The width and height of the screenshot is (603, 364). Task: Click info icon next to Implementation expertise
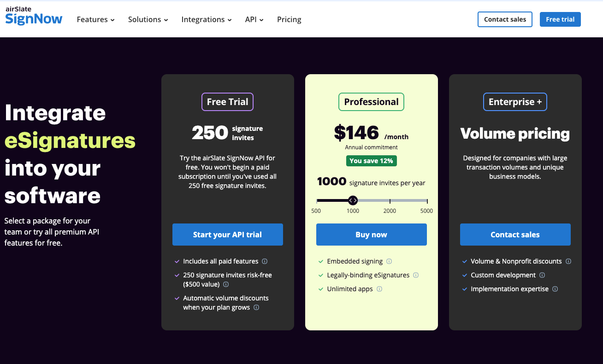coord(555,289)
